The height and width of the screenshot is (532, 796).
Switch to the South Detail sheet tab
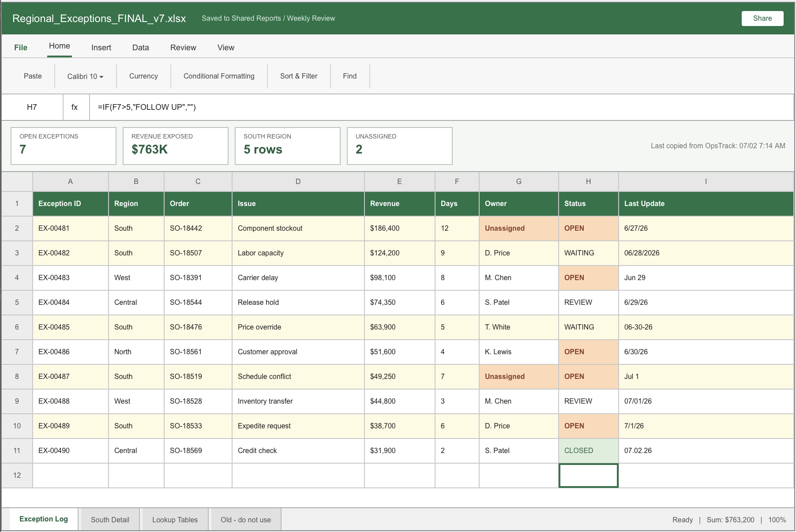click(x=110, y=520)
